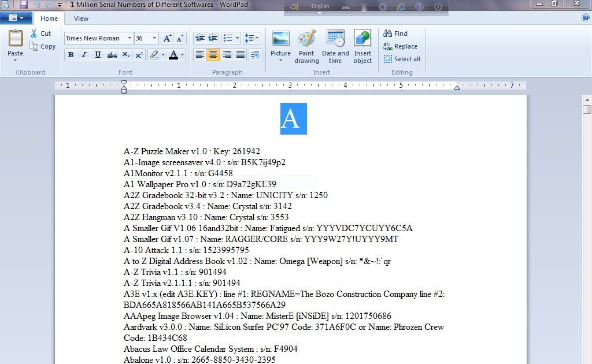Click the A1Monitor v2.1.1 line
This screenshot has width=592, height=364.
click(x=178, y=173)
